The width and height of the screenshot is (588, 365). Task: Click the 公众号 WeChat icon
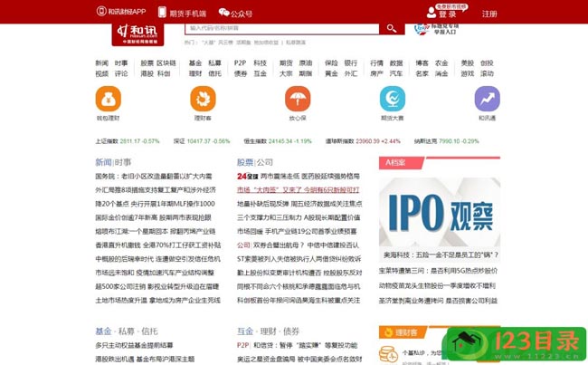[x=223, y=13]
